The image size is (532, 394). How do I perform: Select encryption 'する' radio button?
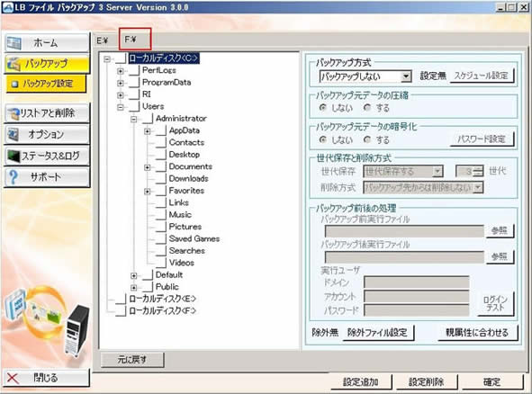[x=366, y=139]
